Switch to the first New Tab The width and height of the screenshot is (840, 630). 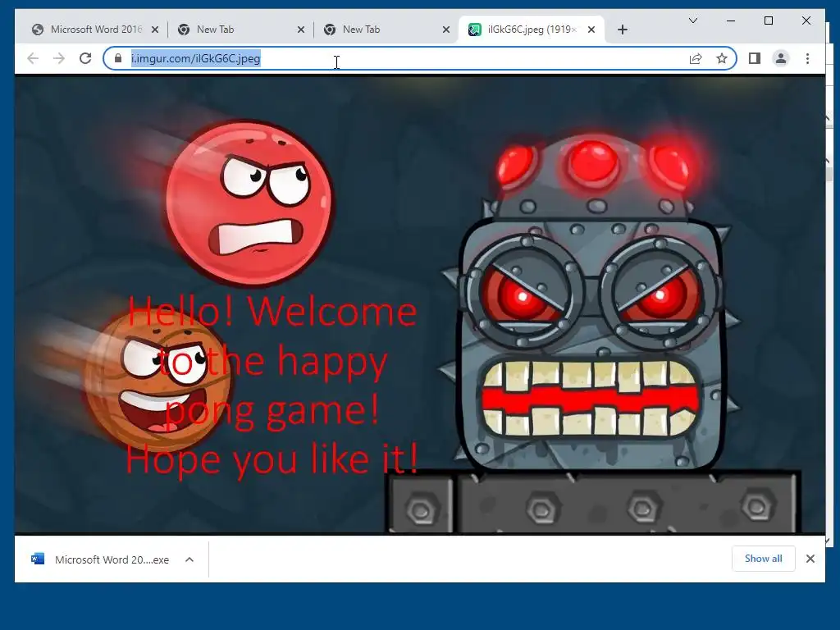(x=240, y=30)
